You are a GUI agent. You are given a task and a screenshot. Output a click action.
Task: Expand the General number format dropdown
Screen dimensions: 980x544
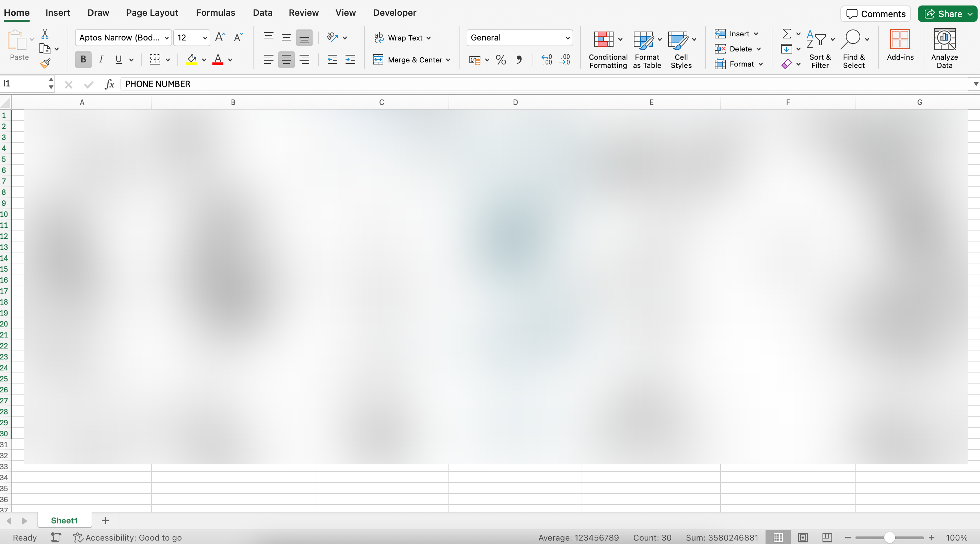click(x=567, y=38)
